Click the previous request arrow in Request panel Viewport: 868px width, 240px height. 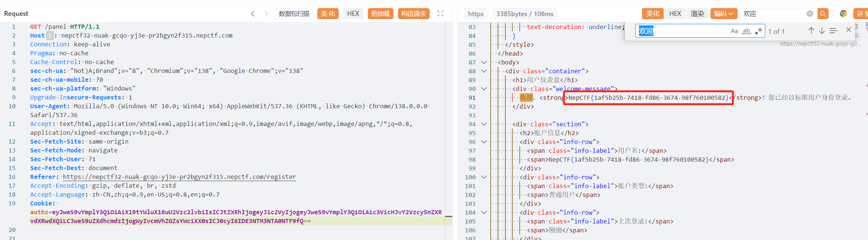[x=253, y=14]
